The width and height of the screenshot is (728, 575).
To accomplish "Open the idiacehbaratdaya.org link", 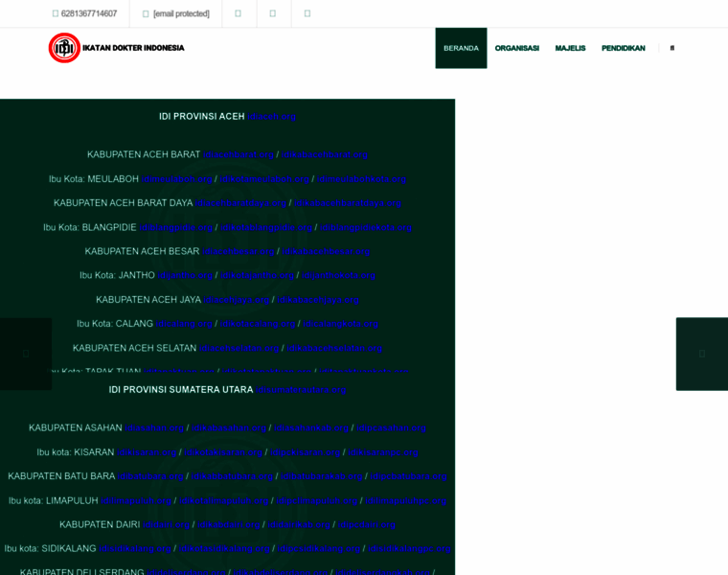I will coord(240,203).
